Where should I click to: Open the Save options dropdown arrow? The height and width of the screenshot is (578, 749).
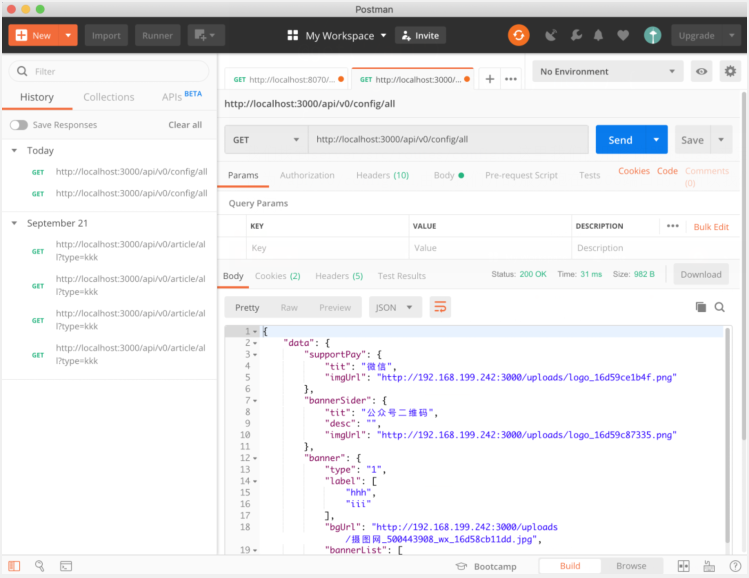[721, 139]
